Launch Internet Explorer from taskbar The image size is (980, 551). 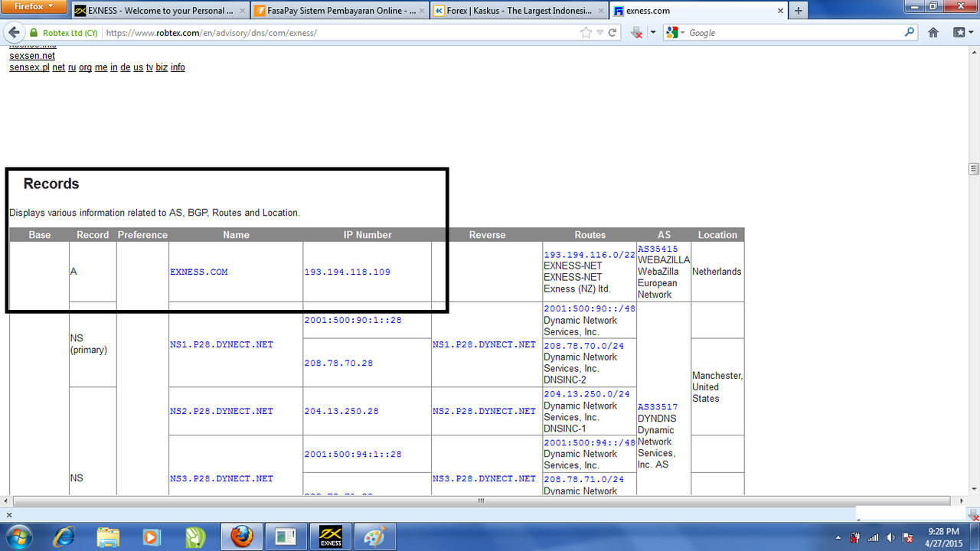(64, 536)
